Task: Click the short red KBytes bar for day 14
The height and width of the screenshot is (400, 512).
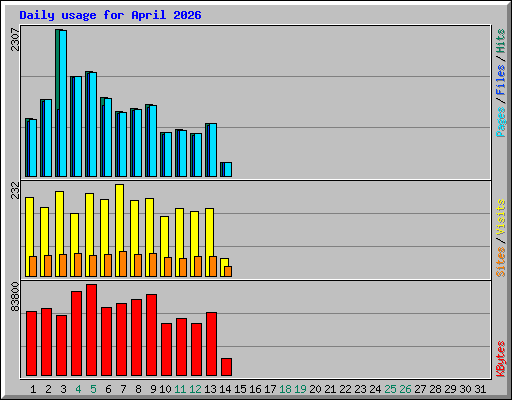Action: (x=226, y=367)
